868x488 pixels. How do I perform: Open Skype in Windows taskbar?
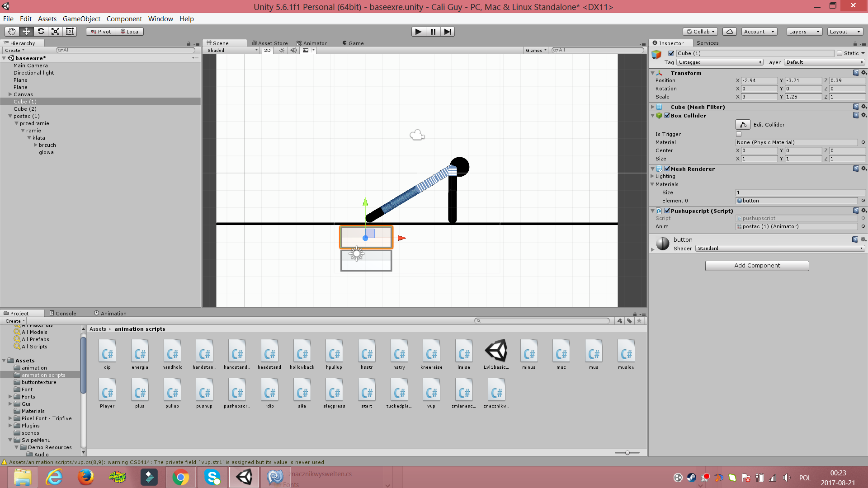click(212, 477)
